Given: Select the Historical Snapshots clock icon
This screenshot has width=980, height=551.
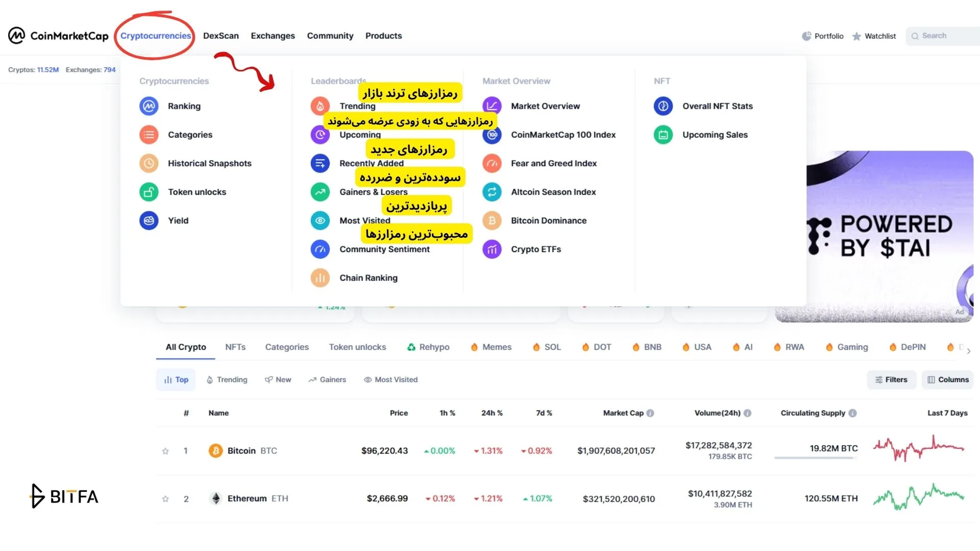Looking at the screenshot, I should point(149,163).
